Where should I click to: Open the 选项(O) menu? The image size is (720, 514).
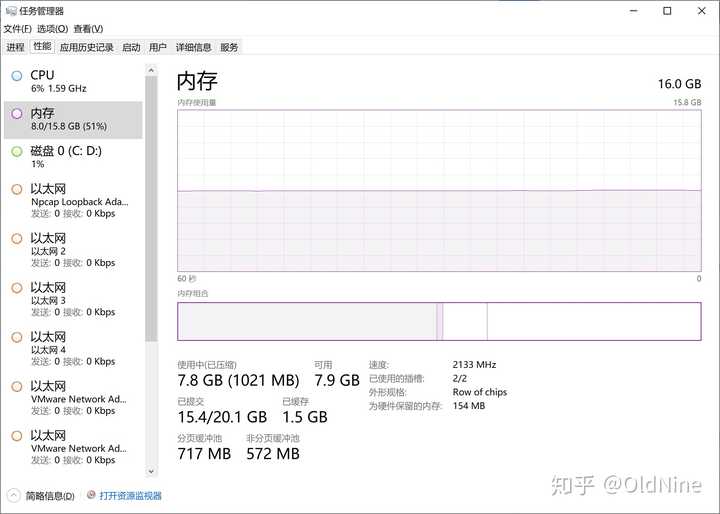pyautogui.click(x=52, y=29)
